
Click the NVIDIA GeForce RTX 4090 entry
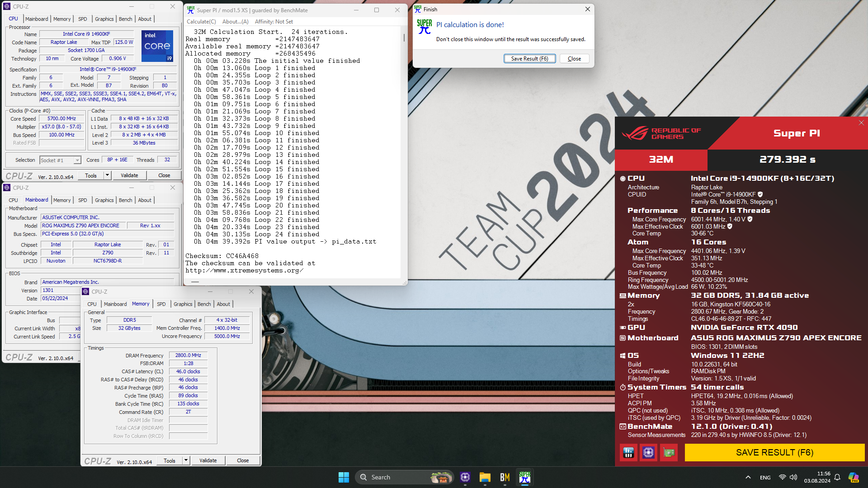point(744,328)
